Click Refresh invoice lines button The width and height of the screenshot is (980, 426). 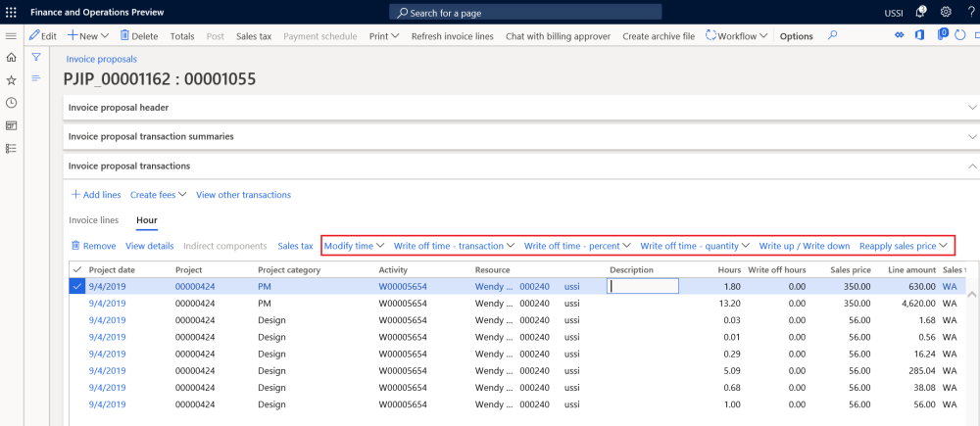click(453, 36)
